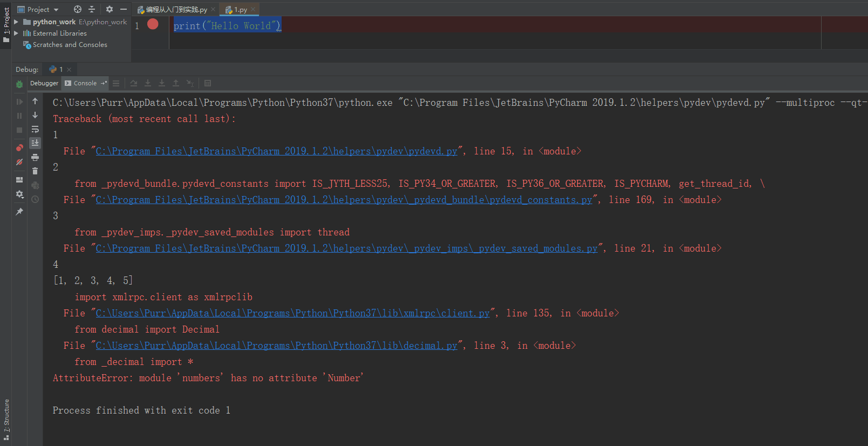Click 'Process finished with exit code 1'

click(141, 410)
